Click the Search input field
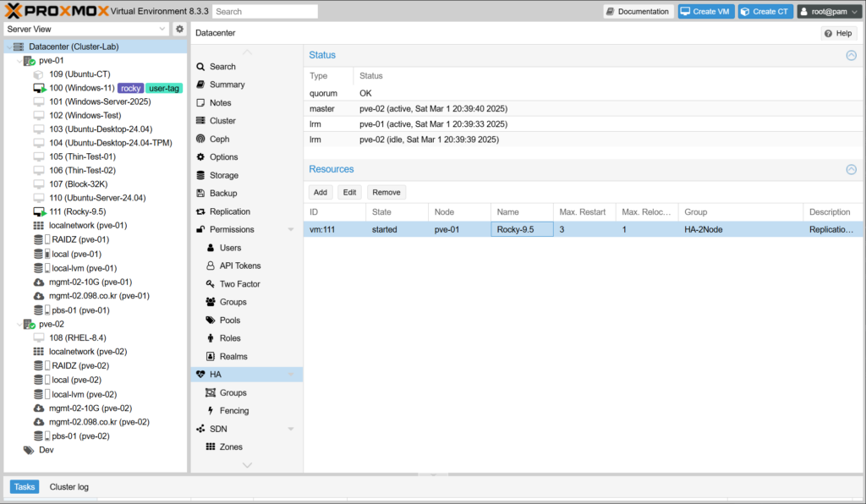This screenshot has height=504, width=866. 265,12
